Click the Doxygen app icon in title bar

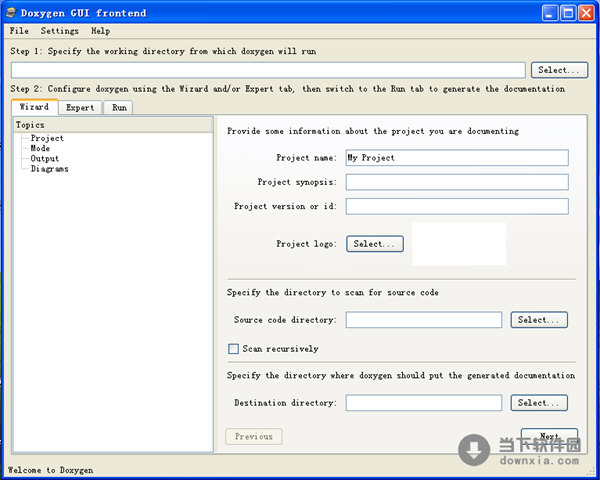tap(11, 13)
